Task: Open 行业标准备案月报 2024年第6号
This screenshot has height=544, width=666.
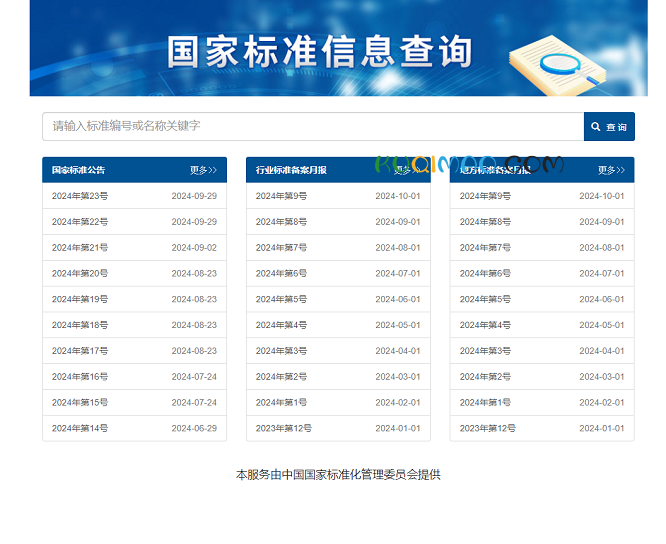Action: [281, 273]
